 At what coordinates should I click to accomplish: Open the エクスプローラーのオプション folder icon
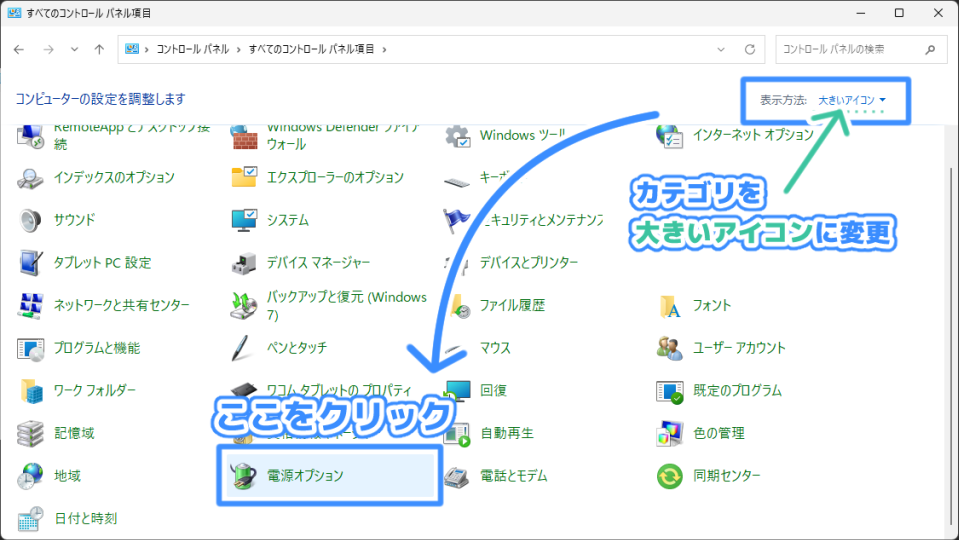243,177
